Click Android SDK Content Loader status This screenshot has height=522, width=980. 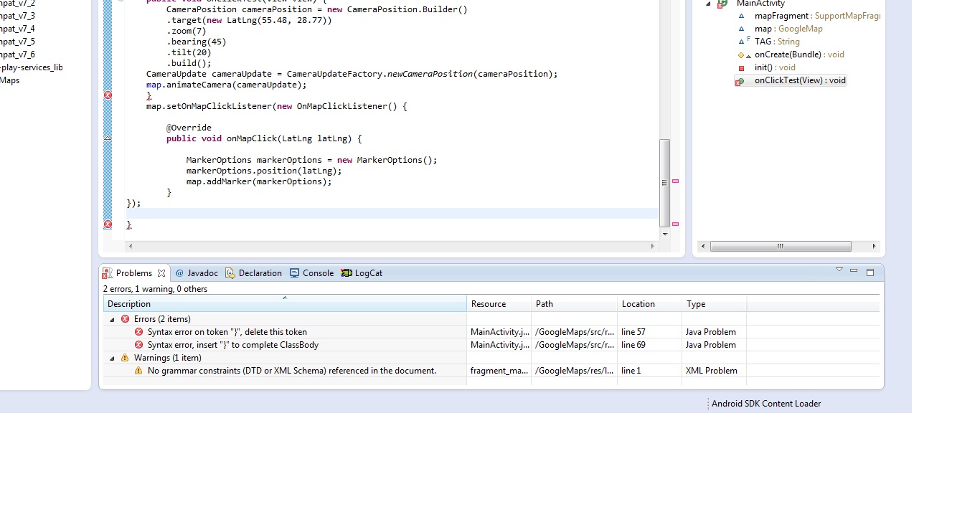(766, 404)
